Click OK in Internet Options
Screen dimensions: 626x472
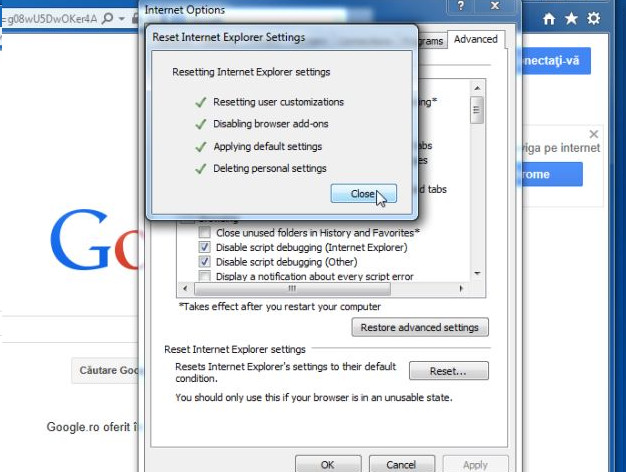[328, 464]
